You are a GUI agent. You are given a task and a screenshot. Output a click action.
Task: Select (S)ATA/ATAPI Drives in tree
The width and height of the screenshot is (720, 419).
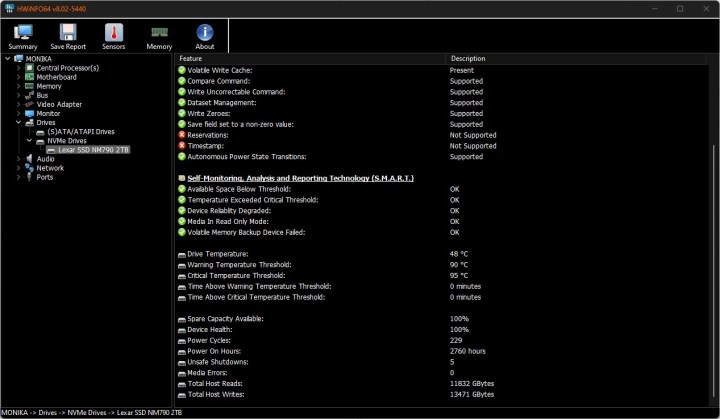(79, 132)
